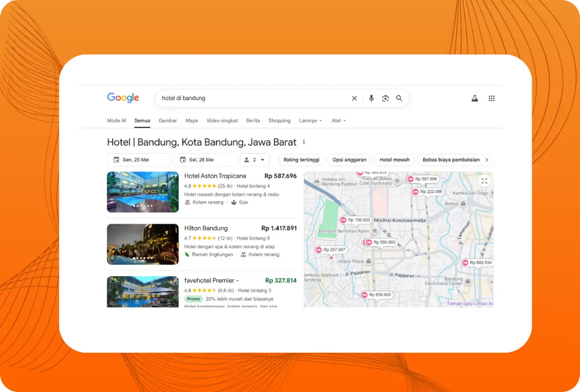
Task: Toggle Hotel mewah filter chip
Action: click(394, 160)
